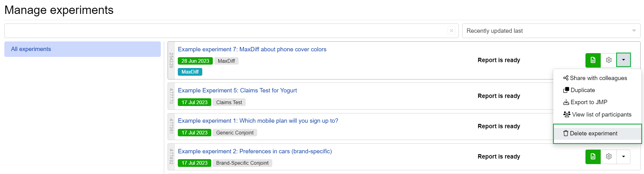Open Example Experiment 5 Claims Test link
This screenshot has width=644, height=174.
(x=237, y=91)
